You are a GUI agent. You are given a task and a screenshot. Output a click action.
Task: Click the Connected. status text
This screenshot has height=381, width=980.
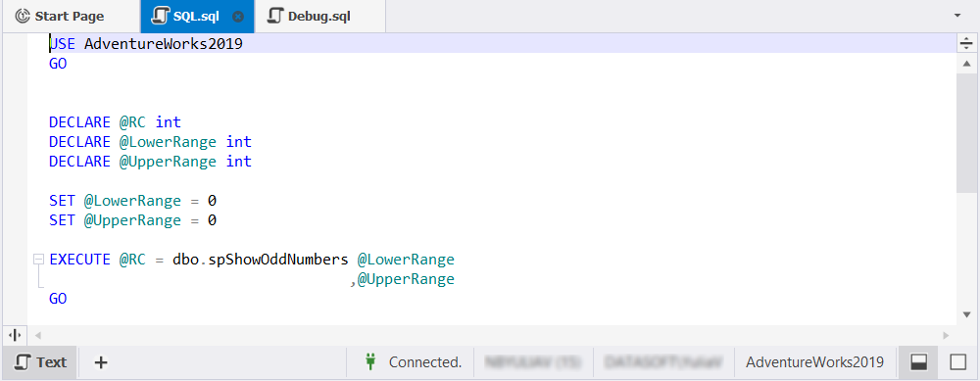(x=425, y=362)
